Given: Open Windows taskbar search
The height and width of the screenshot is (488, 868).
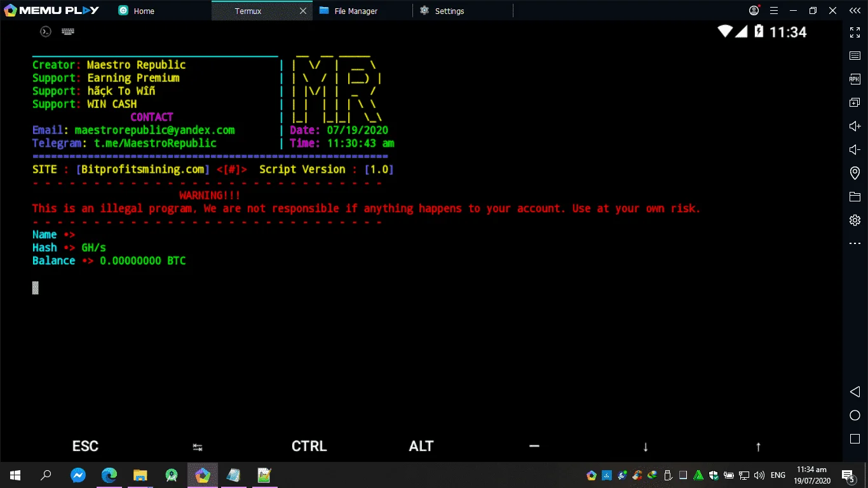Looking at the screenshot, I should pos(46,475).
